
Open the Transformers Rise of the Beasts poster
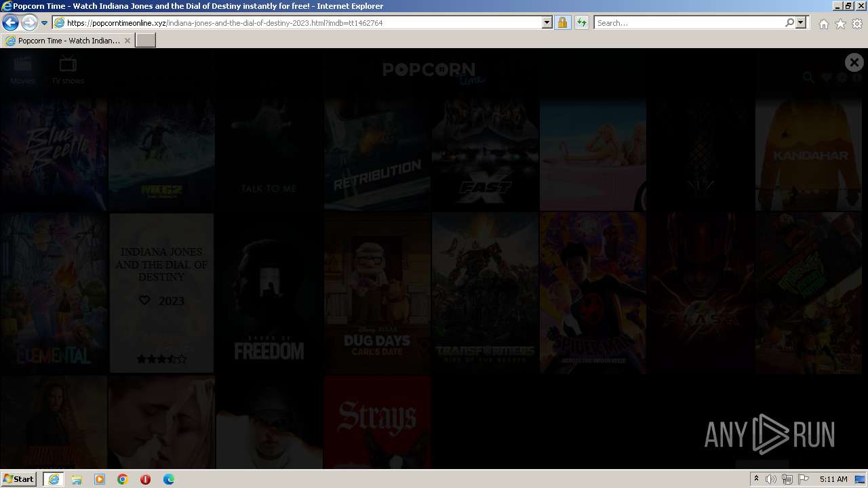[485, 293]
